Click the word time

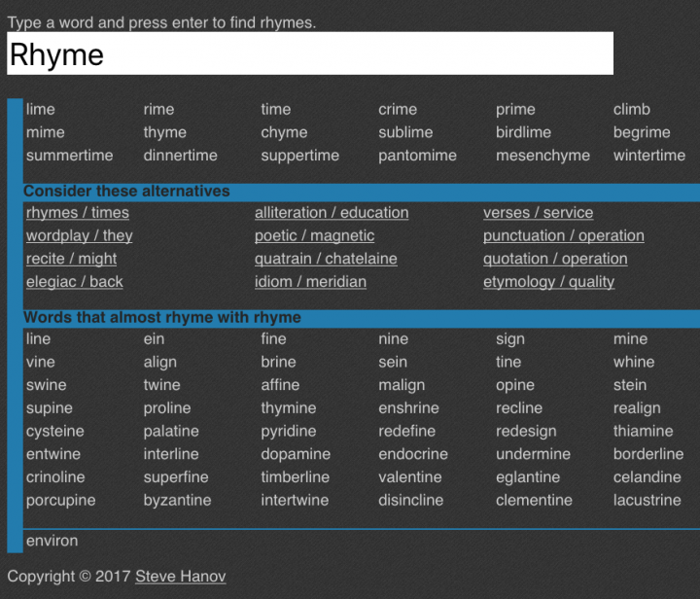276,109
